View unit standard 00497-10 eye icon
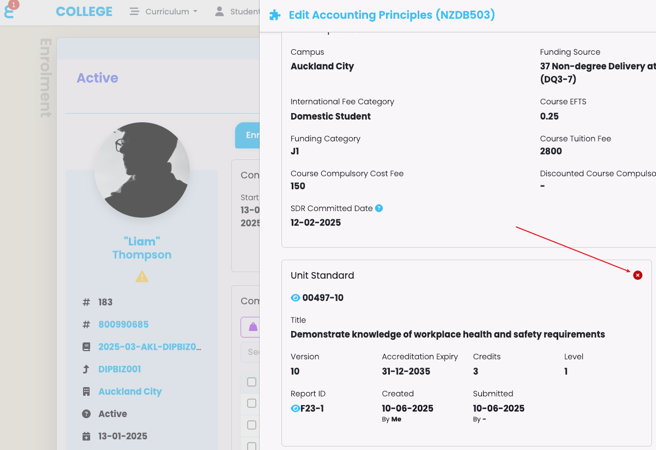The width and height of the screenshot is (656, 450). [295, 298]
